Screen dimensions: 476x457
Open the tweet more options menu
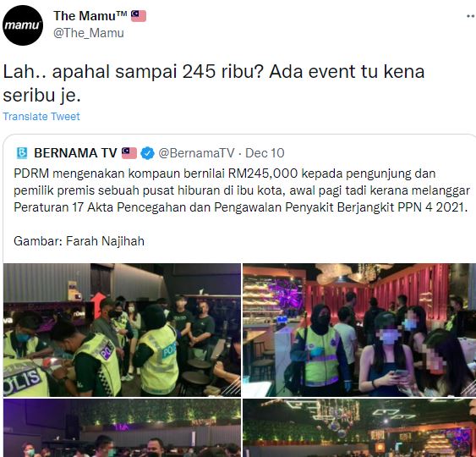[x=471, y=16]
